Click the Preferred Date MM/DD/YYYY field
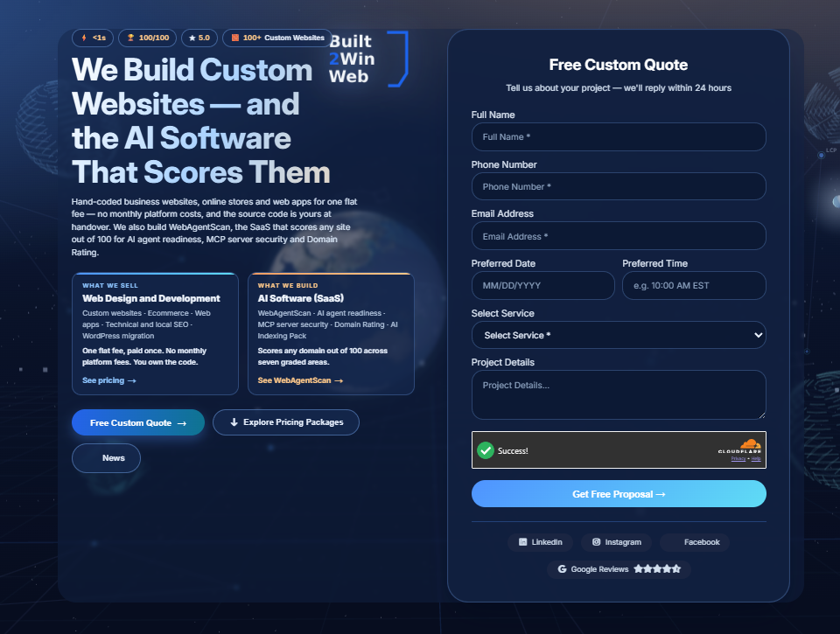This screenshot has height=634, width=840. click(543, 285)
